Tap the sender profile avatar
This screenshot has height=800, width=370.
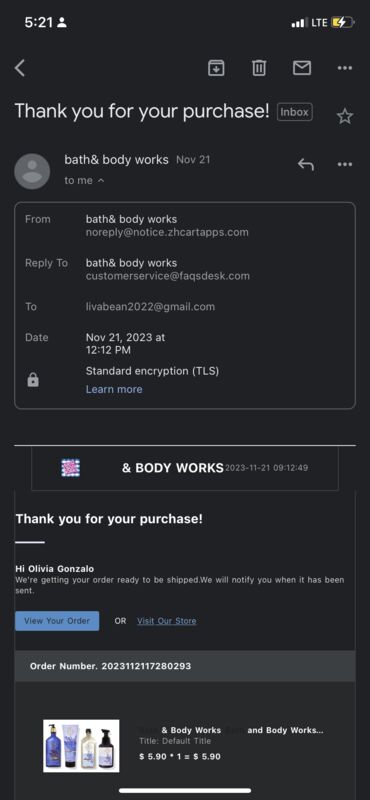click(33, 171)
